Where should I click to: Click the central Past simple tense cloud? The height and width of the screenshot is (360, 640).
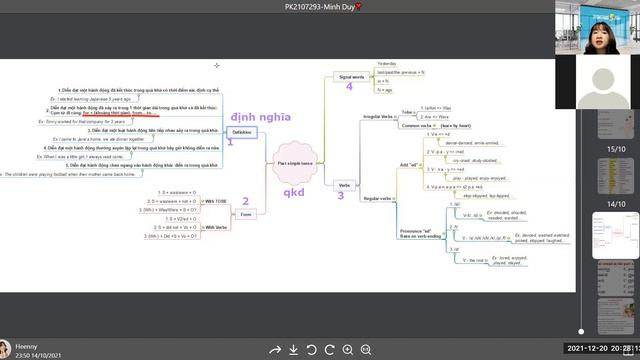pos(295,163)
